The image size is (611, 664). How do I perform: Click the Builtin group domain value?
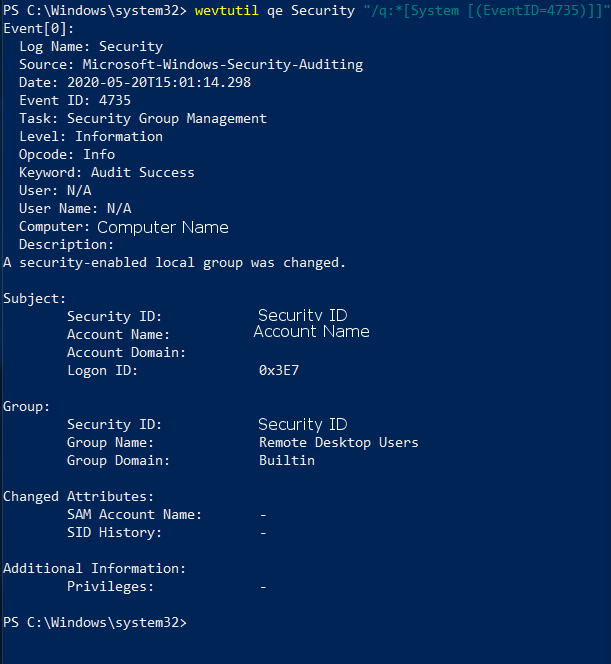point(287,460)
